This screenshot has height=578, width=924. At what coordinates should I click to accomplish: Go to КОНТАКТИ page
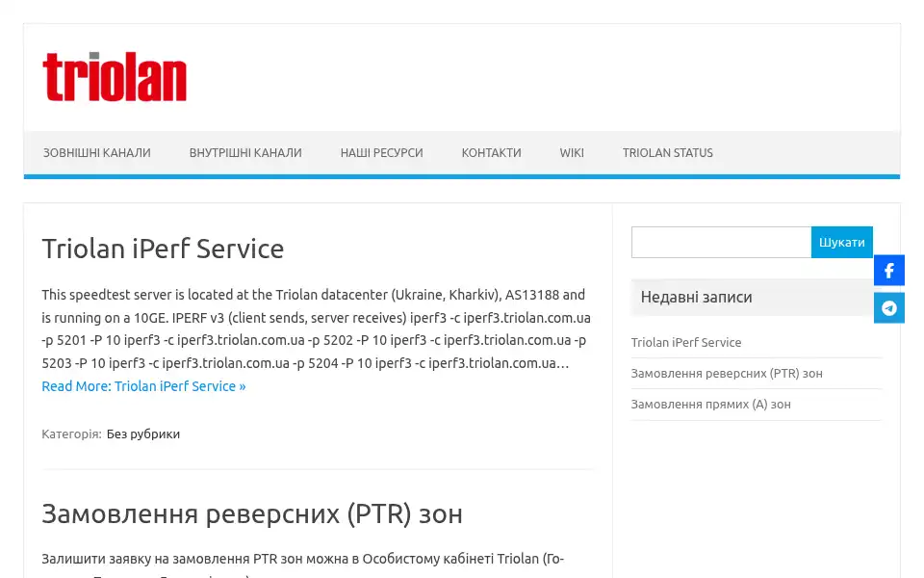pos(492,153)
